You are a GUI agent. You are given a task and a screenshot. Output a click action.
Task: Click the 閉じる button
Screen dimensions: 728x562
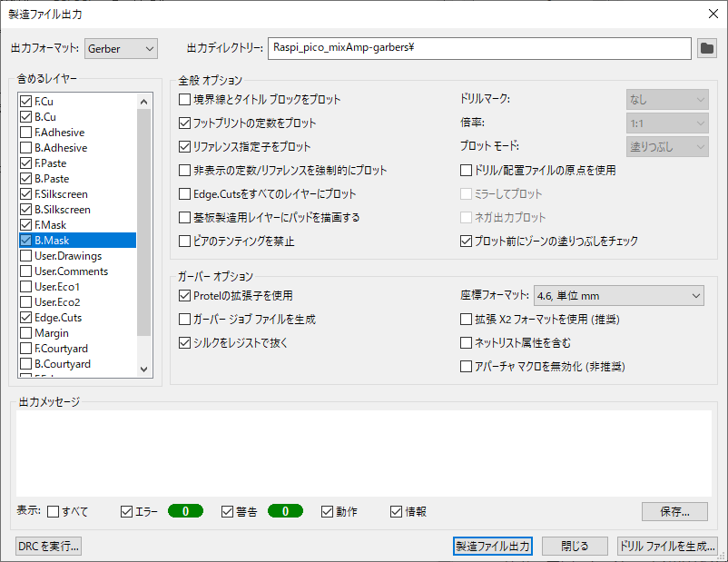[575, 546]
